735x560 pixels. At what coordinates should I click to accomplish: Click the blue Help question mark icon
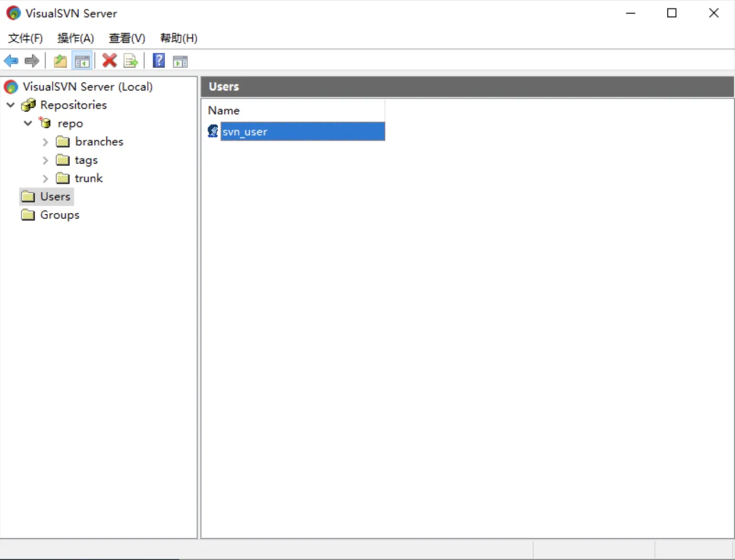[x=159, y=60]
